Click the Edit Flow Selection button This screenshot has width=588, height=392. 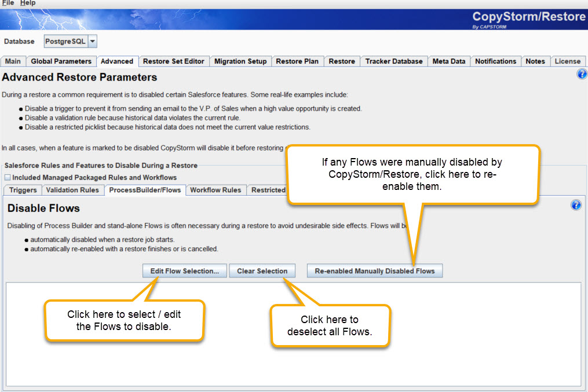click(x=184, y=271)
